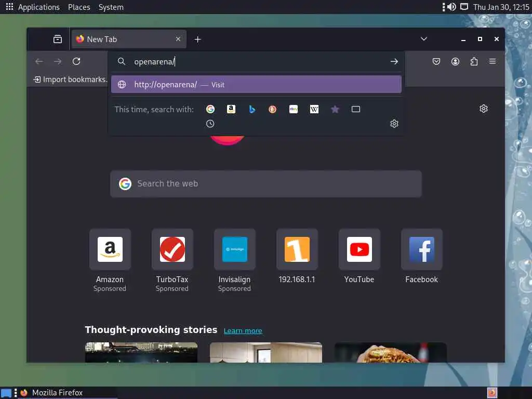Search bookmarks via star icon
The height and width of the screenshot is (399, 532).
(335, 109)
